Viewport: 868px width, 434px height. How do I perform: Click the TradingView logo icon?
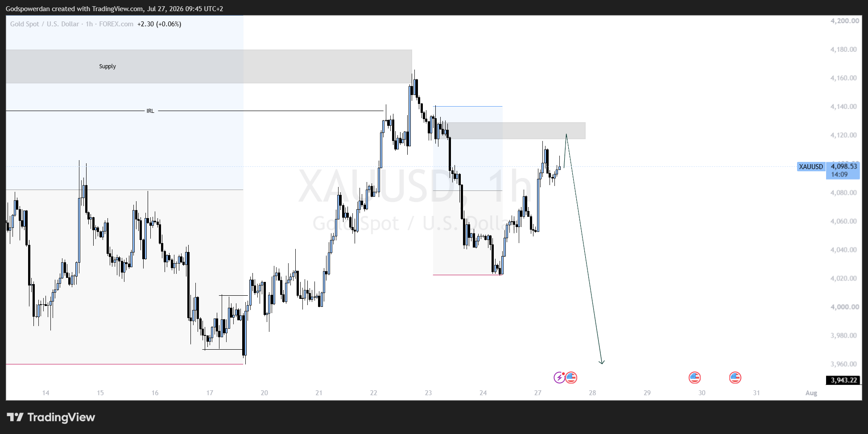pos(15,417)
